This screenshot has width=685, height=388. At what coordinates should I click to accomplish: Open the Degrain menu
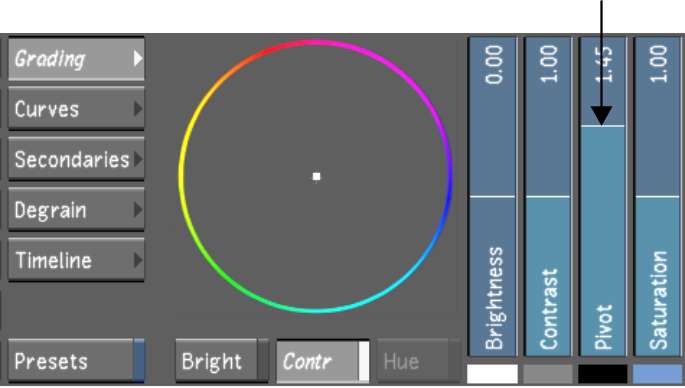[76, 210]
